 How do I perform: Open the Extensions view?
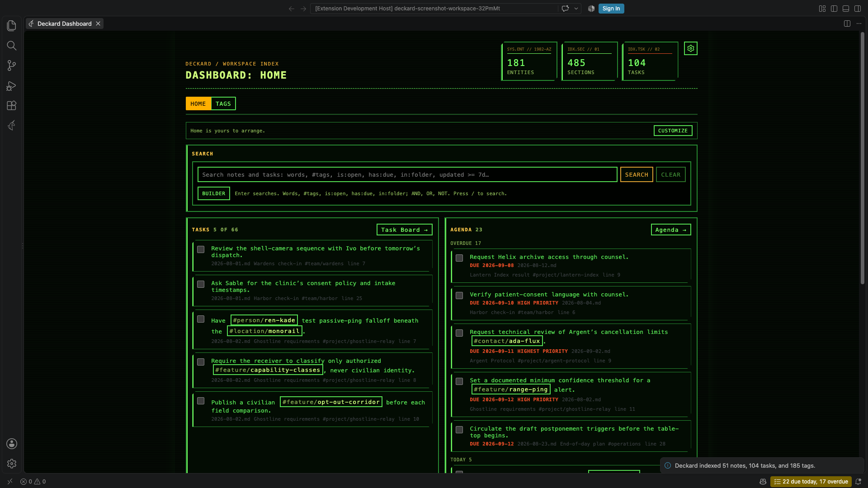tap(12, 105)
